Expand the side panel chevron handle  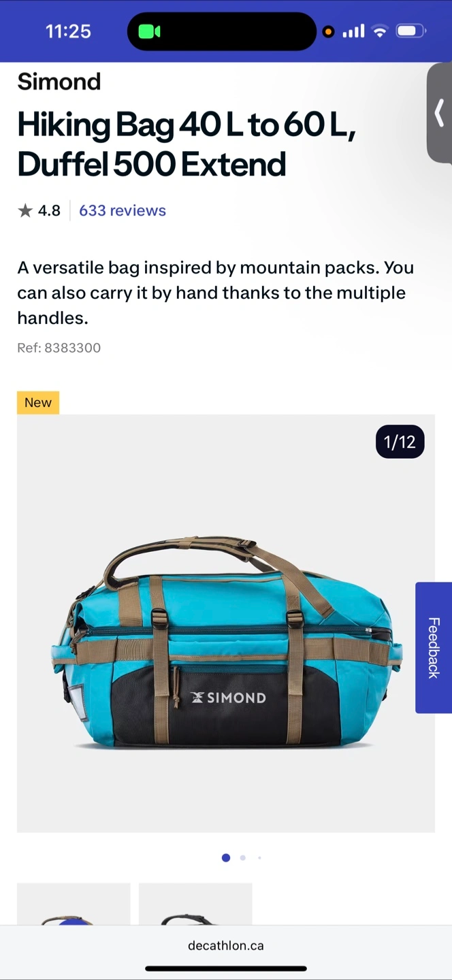pos(440,112)
